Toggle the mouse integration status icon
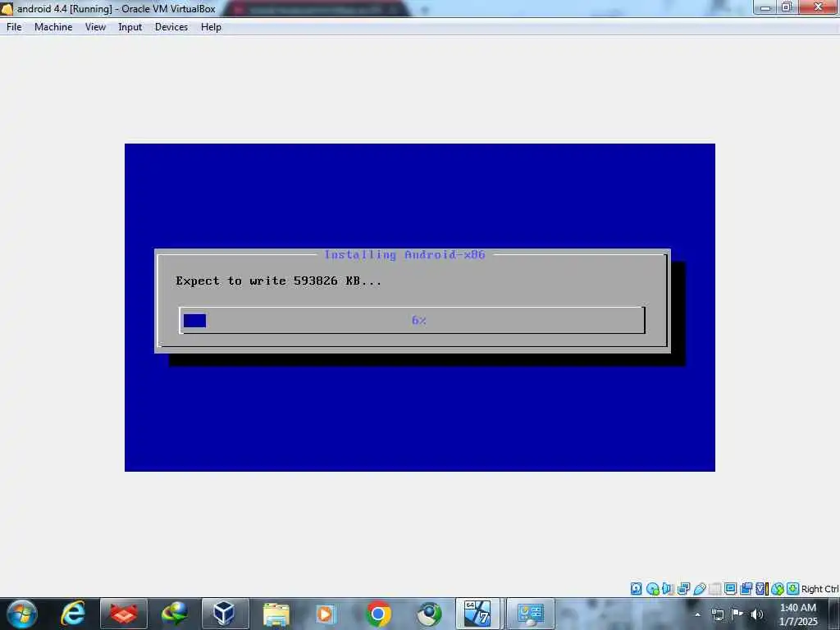 [778, 589]
